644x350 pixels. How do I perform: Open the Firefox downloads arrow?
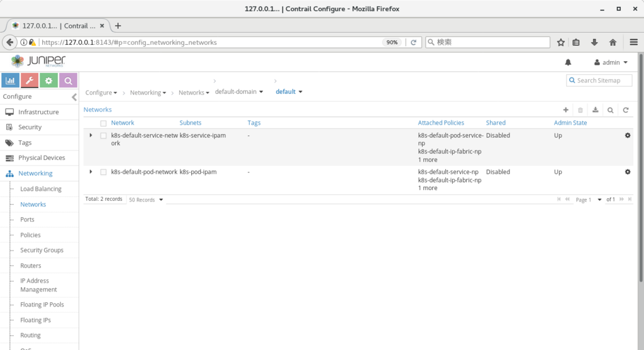594,42
